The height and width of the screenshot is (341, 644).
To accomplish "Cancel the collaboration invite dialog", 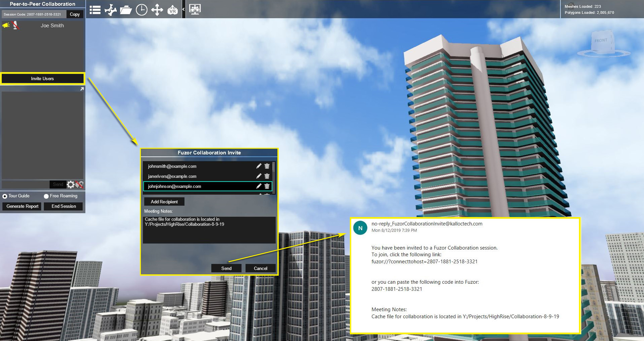I will [x=261, y=268].
